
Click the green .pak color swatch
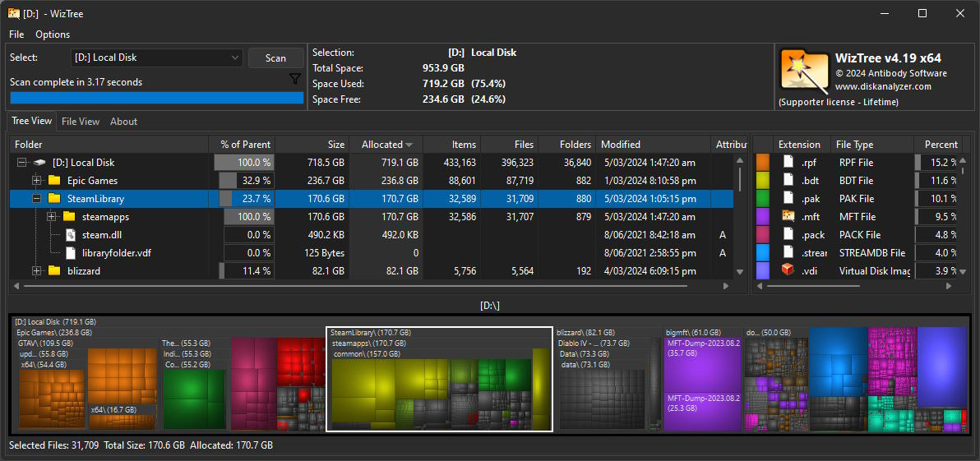(762, 199)
